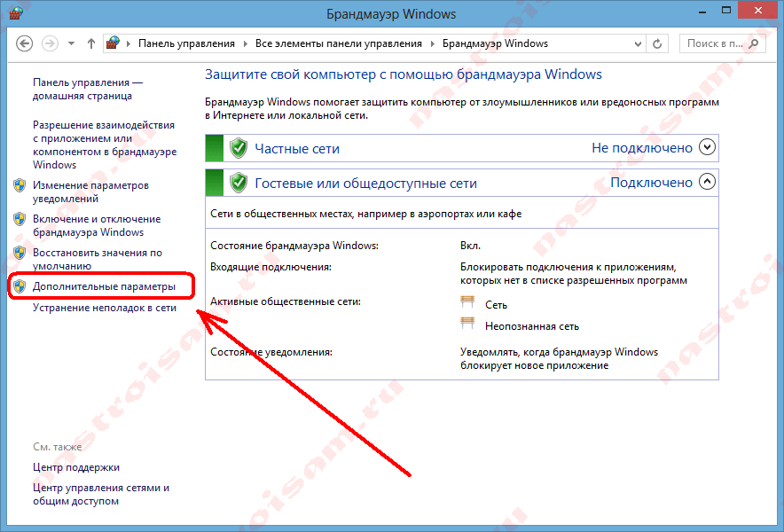Click heading 'Защитите свой компьютер с помощью брандмауэра'
This screenshot has height=532, width=784.
[403, 74]
